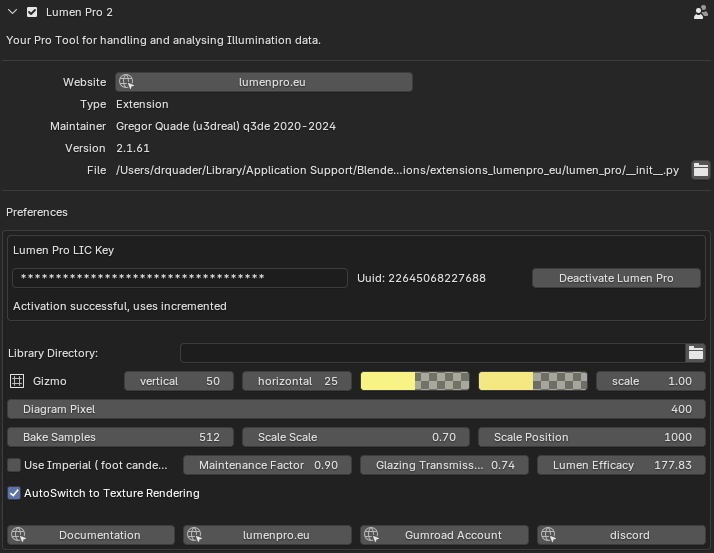
Task: Click the 'Activation successful, uses incremented' message
Action: 120,306
